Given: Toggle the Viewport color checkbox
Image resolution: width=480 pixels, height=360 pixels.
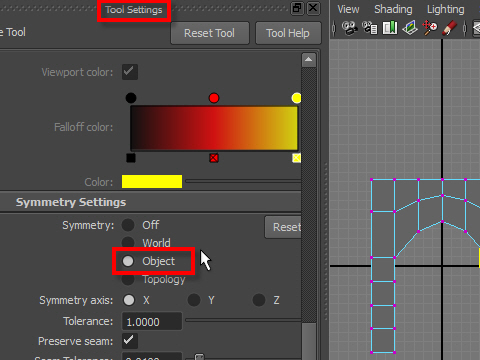Looking at the screenshot, I should 130,72.
